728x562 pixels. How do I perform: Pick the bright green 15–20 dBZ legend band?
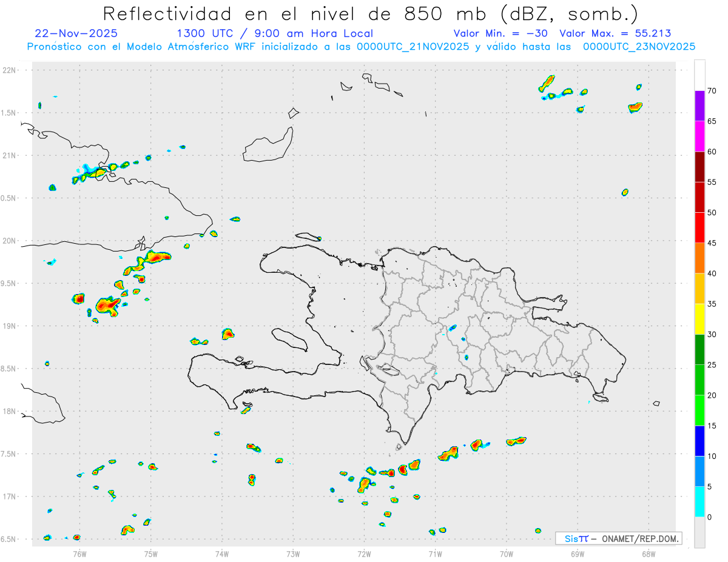click(699, 410)
